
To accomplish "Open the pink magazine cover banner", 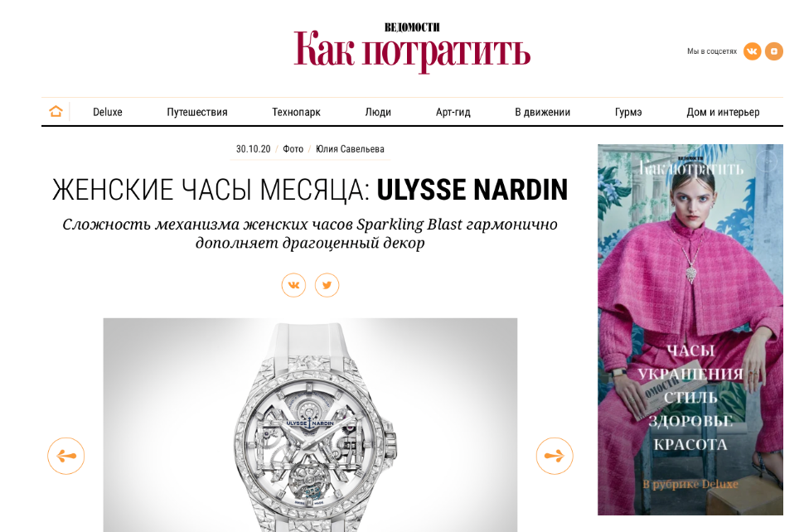I will (x=690, y=330).
